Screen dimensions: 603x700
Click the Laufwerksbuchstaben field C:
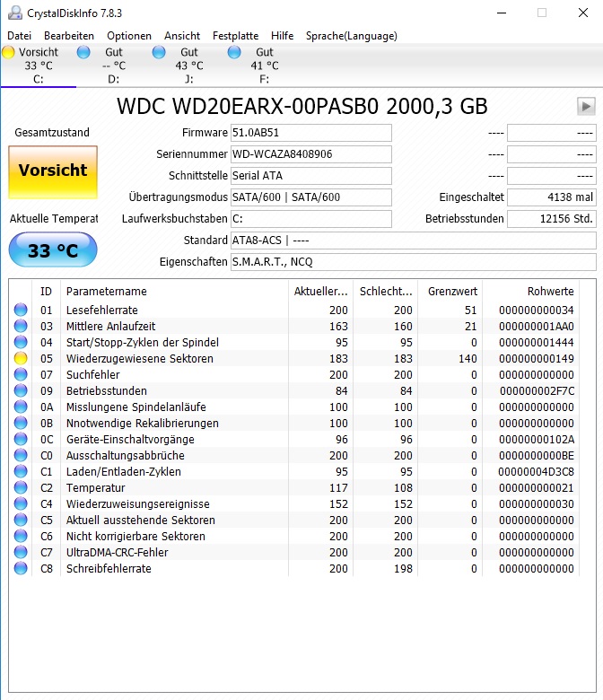[x=311, y=219]
